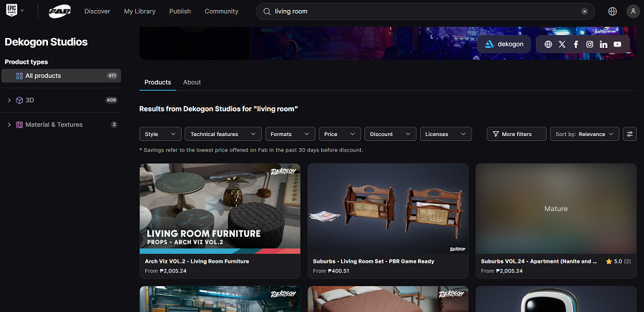Click the Epic Games logo icon
Viewport: 644px width, 312px height.
point(12,10)
